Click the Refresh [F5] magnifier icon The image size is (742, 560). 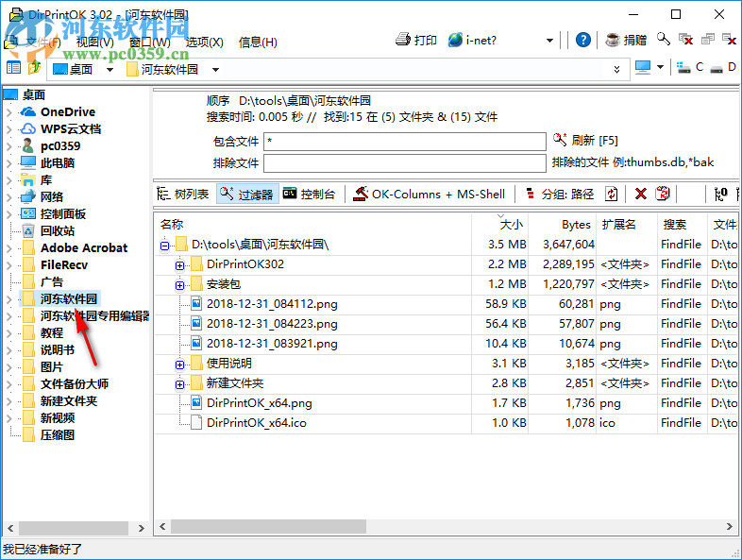[560, 140]
